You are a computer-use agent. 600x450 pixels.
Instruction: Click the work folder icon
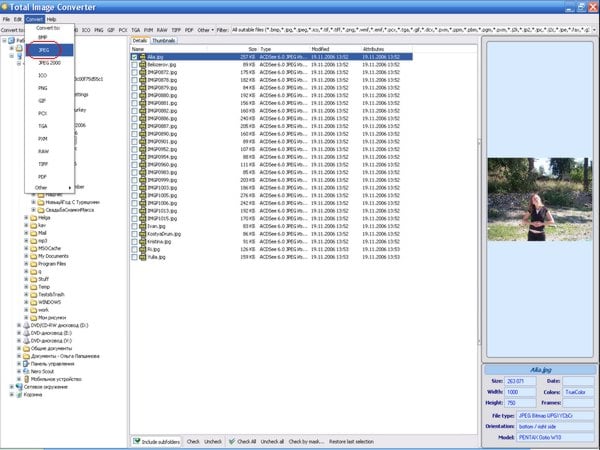(34, 310)
